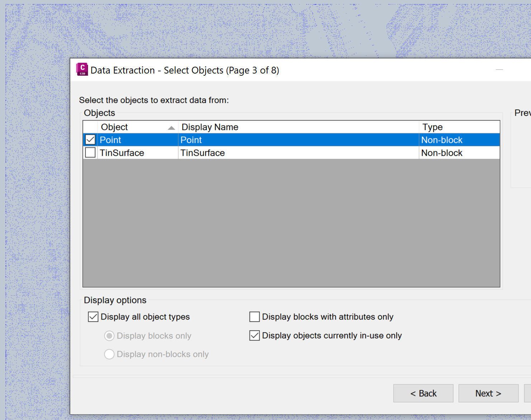This screenshot has width=531, height=420.
Task: Select the TinSurface row in the list
Action: (x=251, y=152)
